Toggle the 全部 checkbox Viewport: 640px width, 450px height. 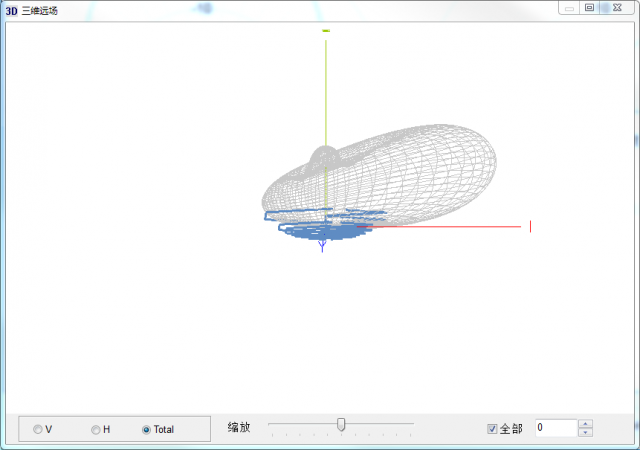492,429
